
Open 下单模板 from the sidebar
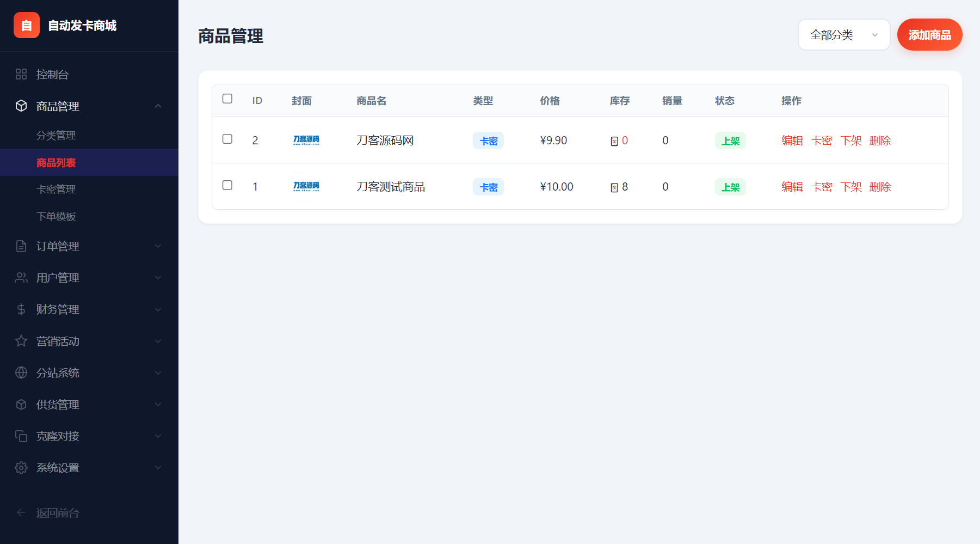coord(56,216)
